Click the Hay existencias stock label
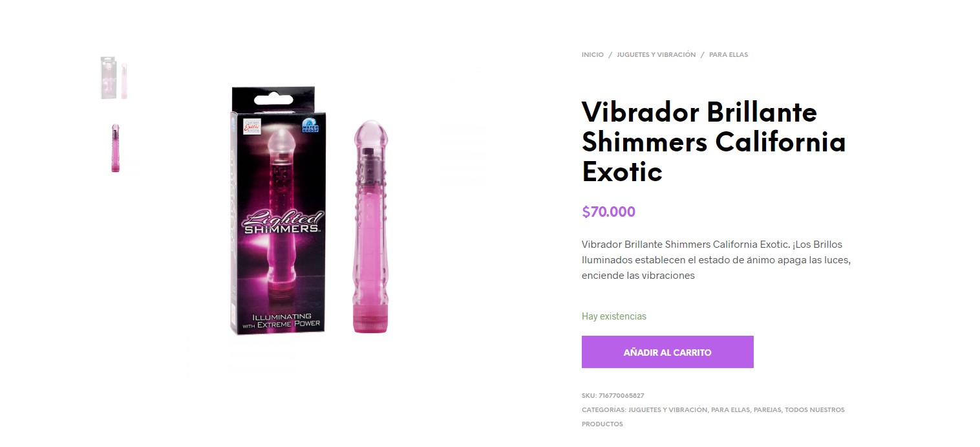This screenshot has width=980, height=447. (614, 316)
